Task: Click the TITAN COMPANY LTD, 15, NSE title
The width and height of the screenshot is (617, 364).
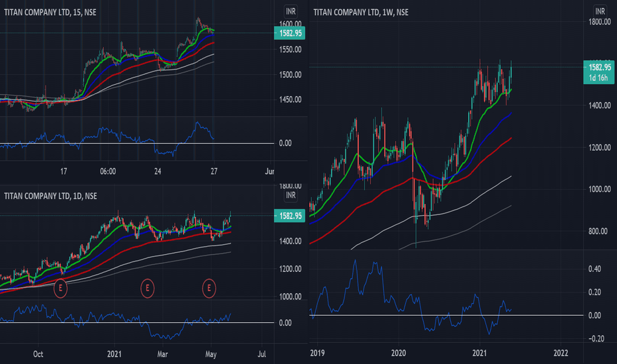Action: (x=50, y=12)
